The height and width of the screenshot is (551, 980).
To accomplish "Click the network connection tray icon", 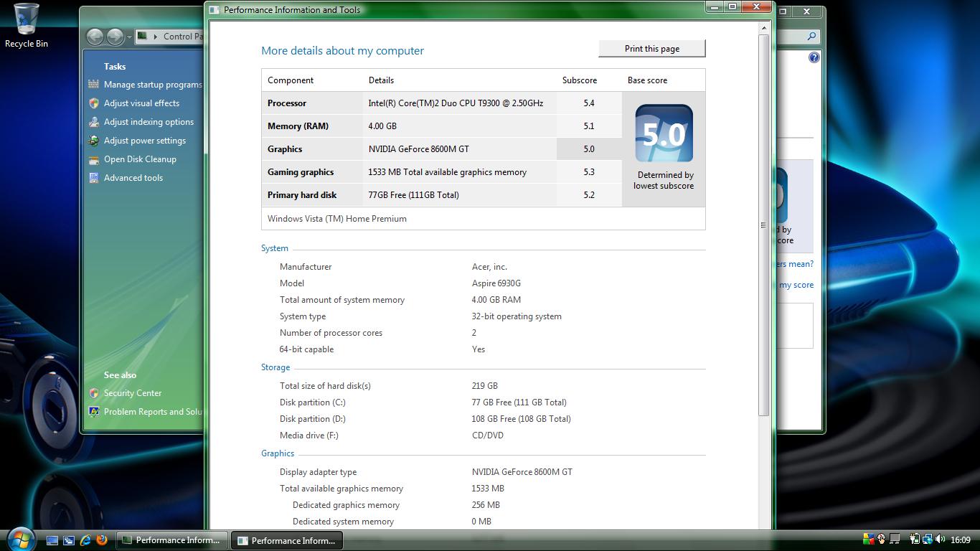I will [927, 539].
